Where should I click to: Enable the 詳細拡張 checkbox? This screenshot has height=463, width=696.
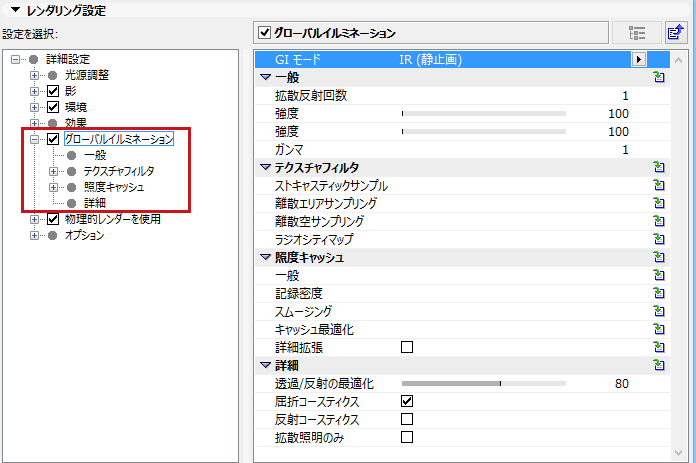click(407, 347)
